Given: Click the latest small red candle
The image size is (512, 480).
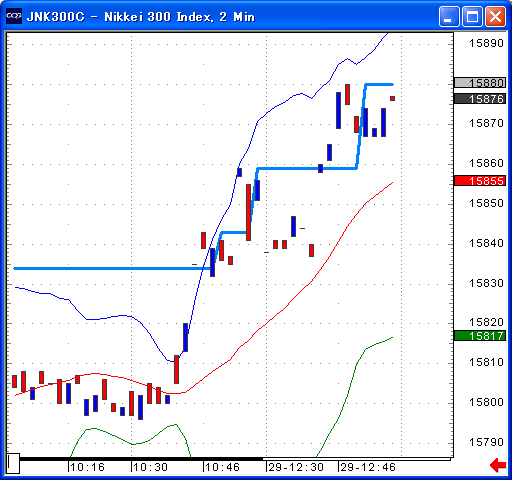Looking at the screenshot, I should tap(392, 98).
